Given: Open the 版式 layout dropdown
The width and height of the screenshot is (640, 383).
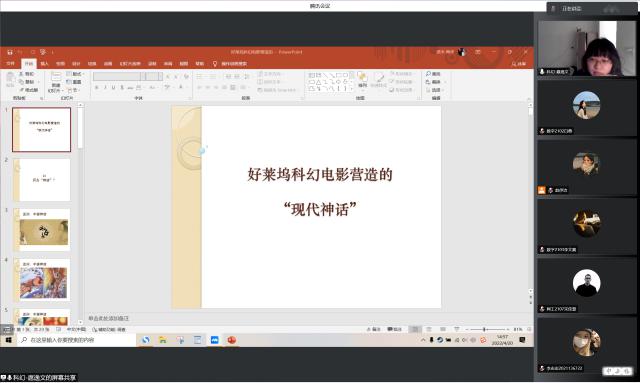Looking at the screenshot, I should (x=75, y=74).
